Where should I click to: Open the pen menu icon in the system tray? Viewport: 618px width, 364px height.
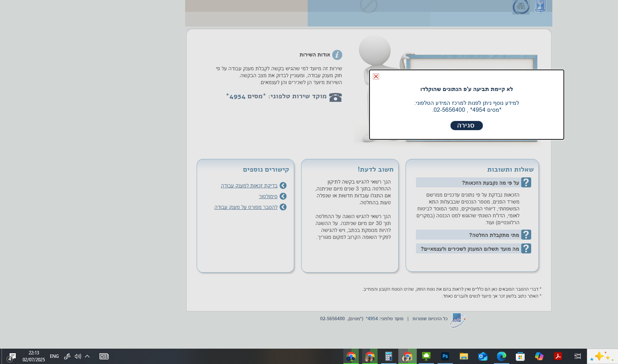click(67, 356)
